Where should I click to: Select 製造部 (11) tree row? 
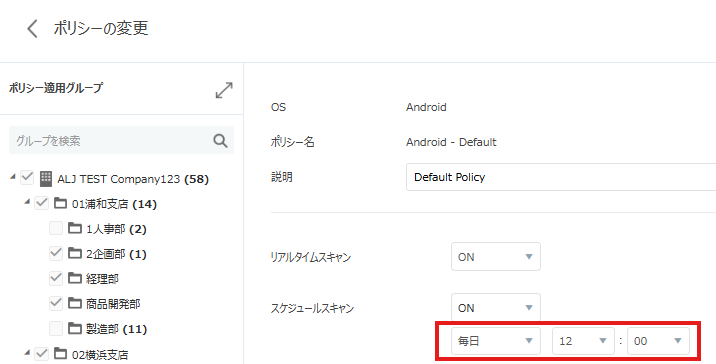coord(116,329)
